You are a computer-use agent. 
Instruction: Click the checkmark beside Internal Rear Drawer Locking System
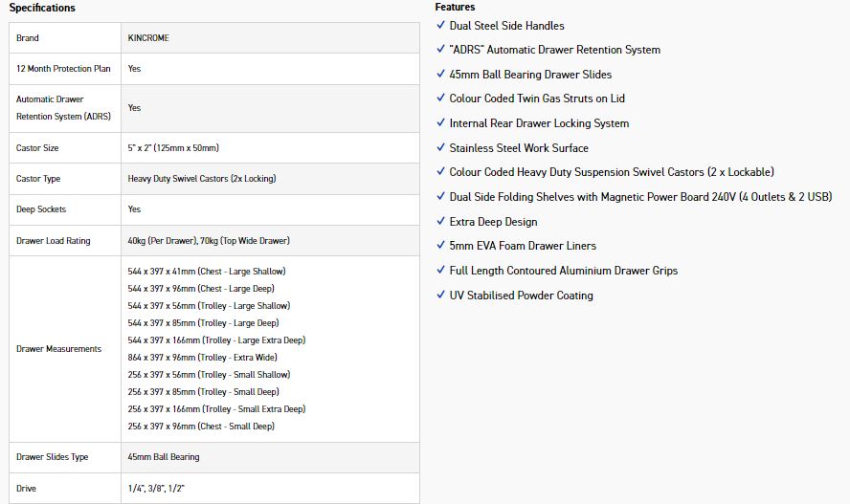(x=440, y=123)
